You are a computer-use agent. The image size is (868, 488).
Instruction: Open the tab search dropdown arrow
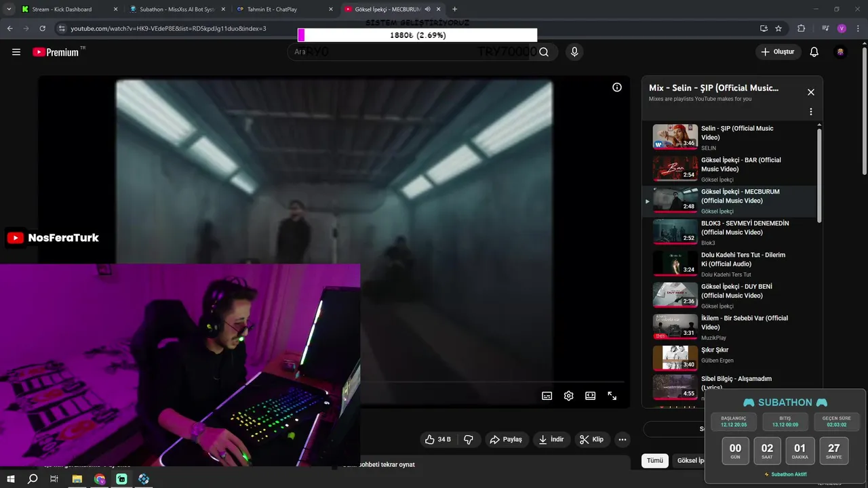point(9,9)
